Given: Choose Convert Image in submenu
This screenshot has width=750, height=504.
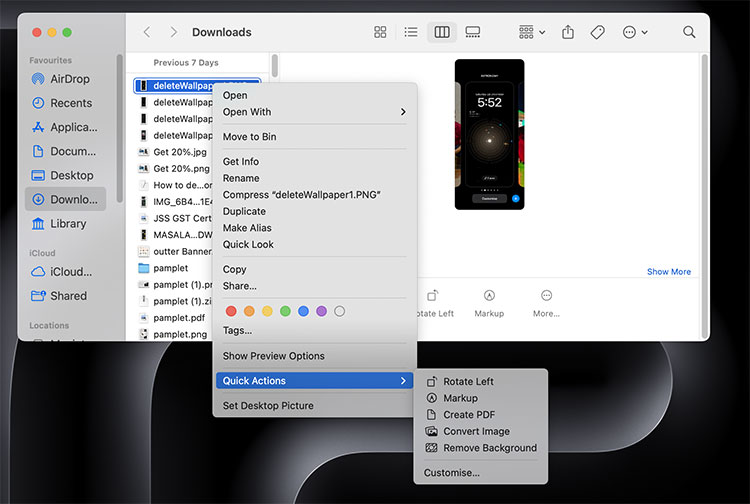Looking at the screenshot, I should (x=476, y=431).
